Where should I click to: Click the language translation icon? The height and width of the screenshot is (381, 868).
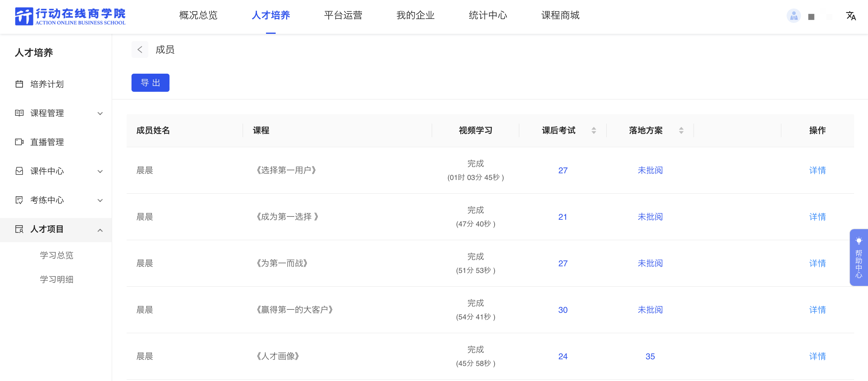[x=851, y=15]
